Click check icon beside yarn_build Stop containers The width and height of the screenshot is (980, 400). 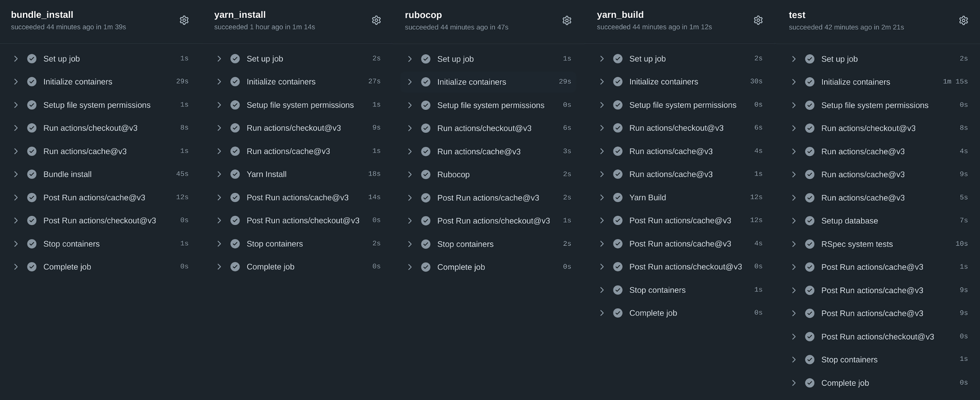pyautogui.click(x=618, y=290)
